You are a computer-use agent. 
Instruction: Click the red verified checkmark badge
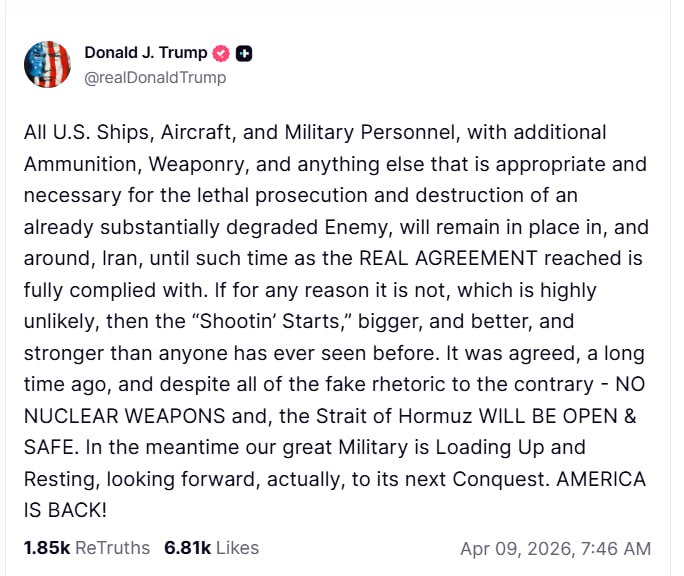222,54
